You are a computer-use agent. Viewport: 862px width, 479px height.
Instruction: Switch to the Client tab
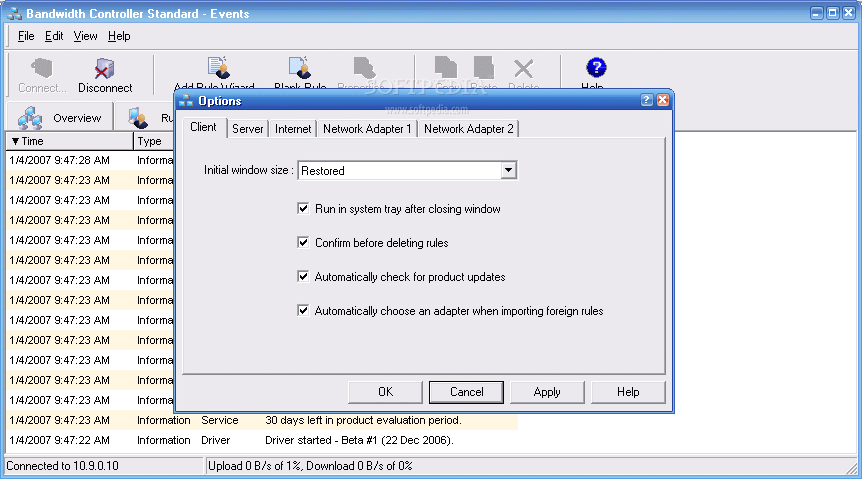[203, 127]
